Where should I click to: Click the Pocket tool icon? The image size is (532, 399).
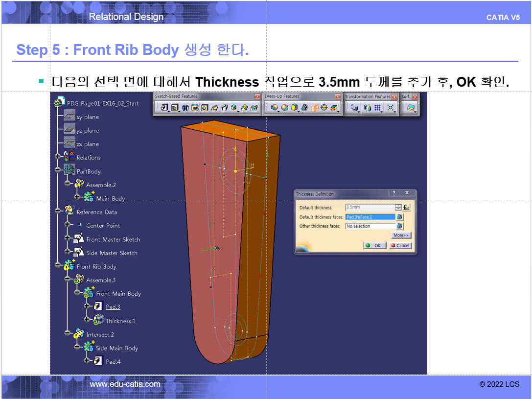pyautogui.click(x=175, y=108)
